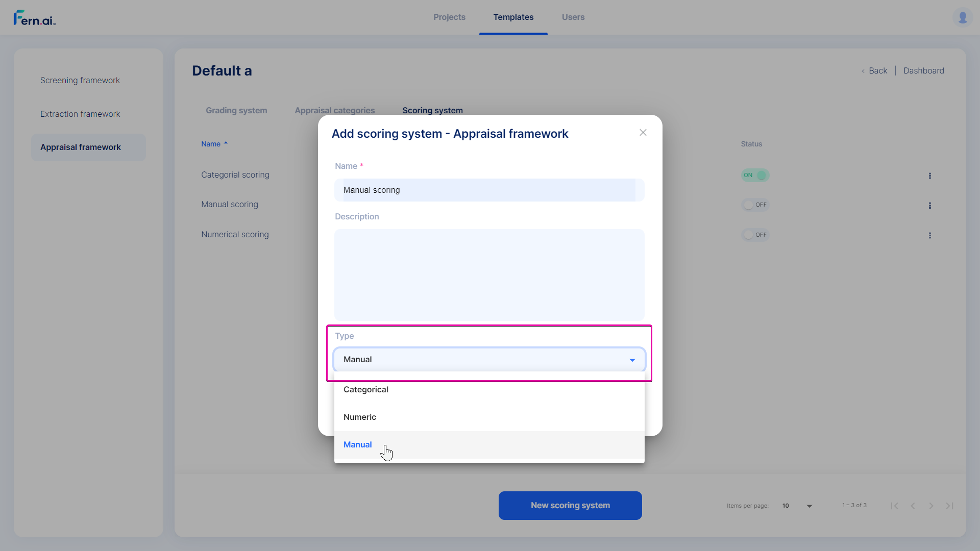980x551 pixels.
Task: Click the Name input field in dialog
Action: (x=489, y=190)
